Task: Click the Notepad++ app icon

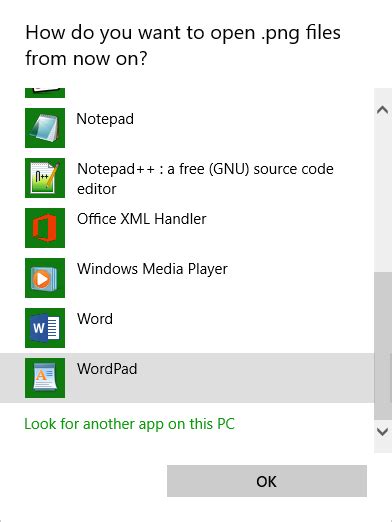Action: click(45, 178)
